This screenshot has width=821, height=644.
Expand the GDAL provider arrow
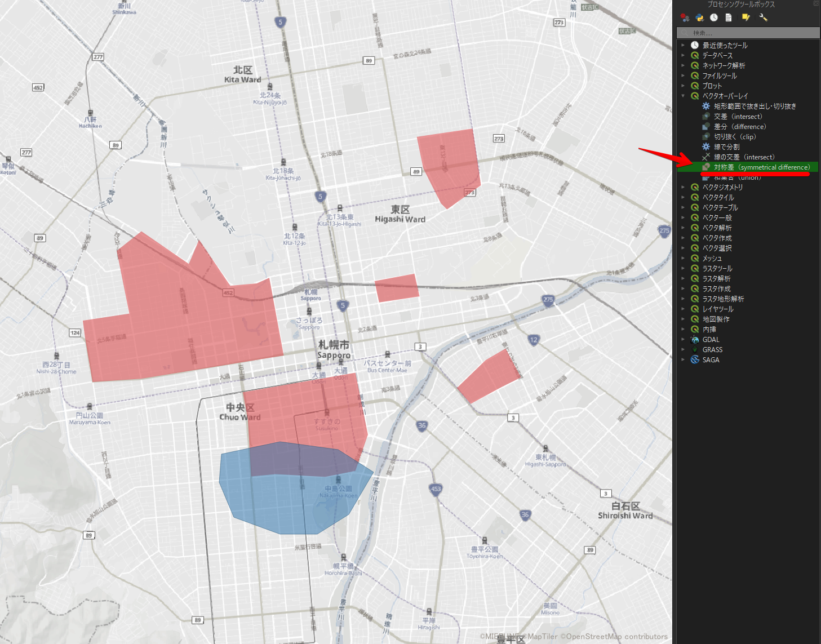point(684,339)
